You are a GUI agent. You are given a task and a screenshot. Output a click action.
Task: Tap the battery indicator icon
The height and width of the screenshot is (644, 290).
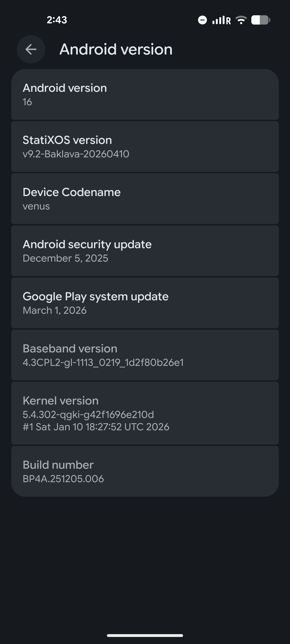pyautogui.click(x=260, y=20)
